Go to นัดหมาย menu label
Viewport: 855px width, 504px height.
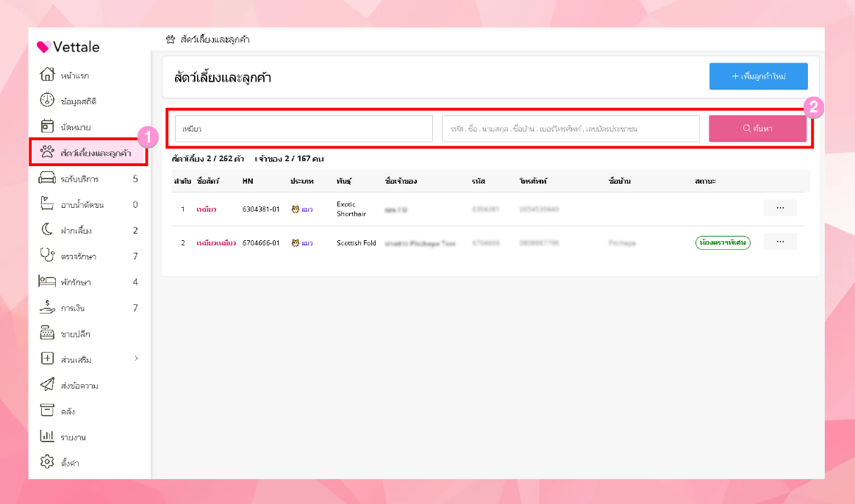76,128
